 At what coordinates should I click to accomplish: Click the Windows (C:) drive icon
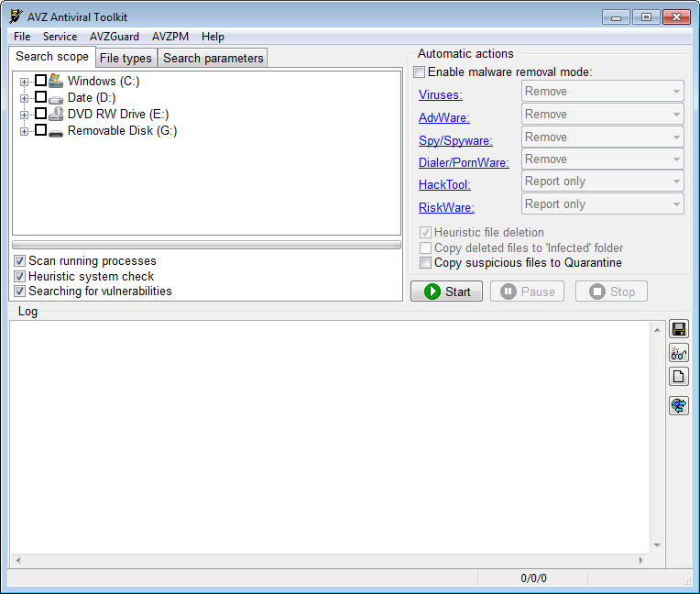point(56,81)
